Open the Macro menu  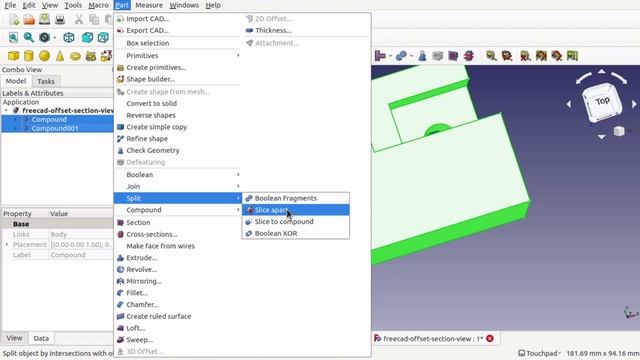(98, 5)
